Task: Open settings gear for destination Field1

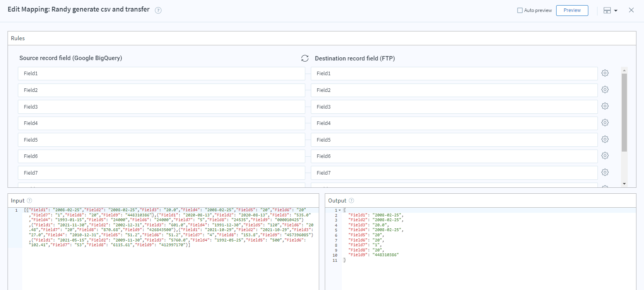Action: [x=605, y=73]
